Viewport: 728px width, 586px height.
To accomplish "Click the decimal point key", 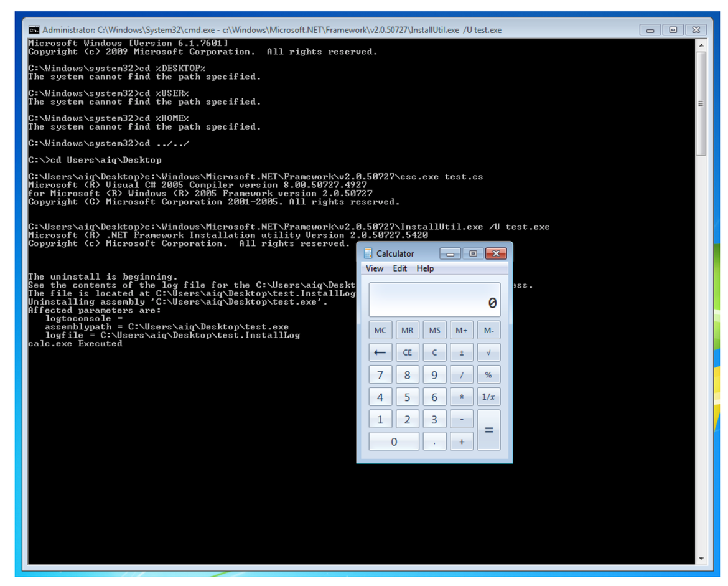I will (x=434, y=442).
